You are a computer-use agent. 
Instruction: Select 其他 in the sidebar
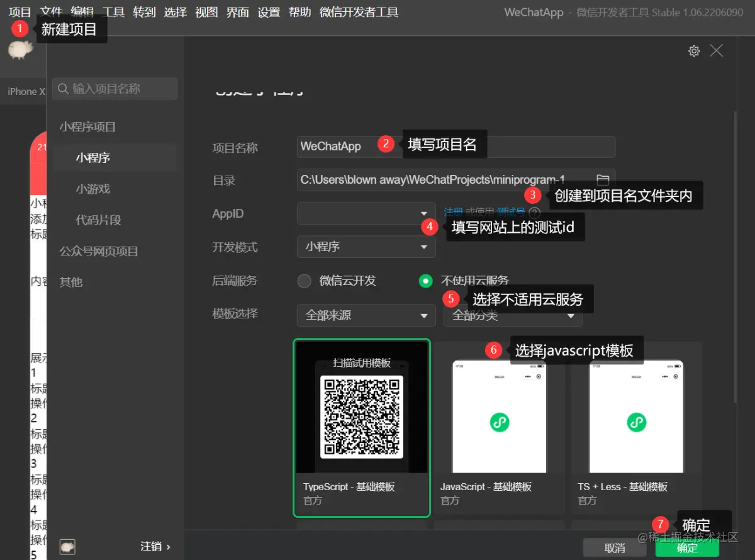tap(71, 282)
